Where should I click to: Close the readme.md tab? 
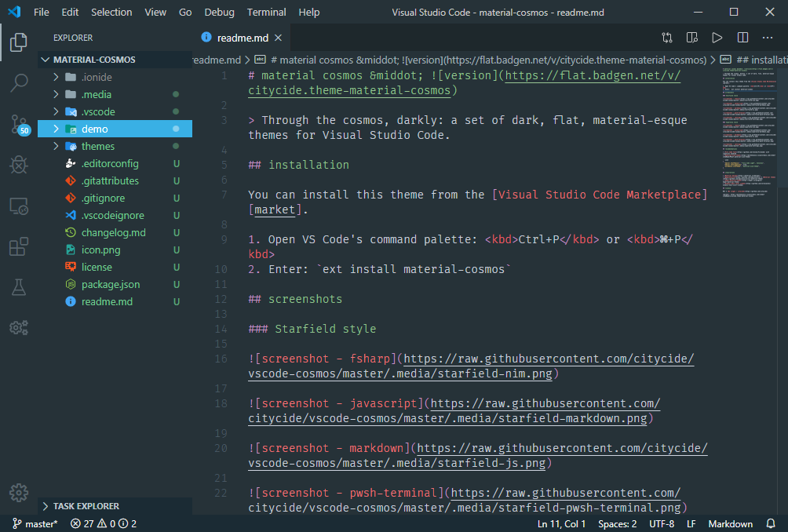pyautogui.click(x=279, y=38)
